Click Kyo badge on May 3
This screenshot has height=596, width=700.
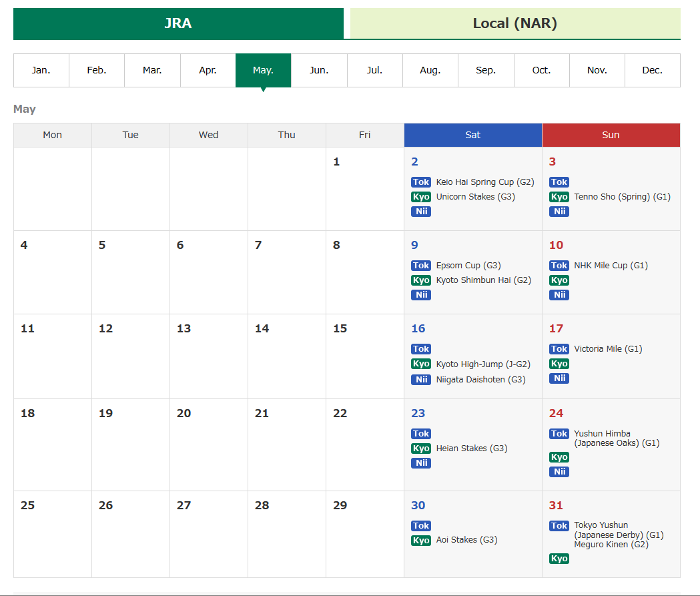coord(559,197)
